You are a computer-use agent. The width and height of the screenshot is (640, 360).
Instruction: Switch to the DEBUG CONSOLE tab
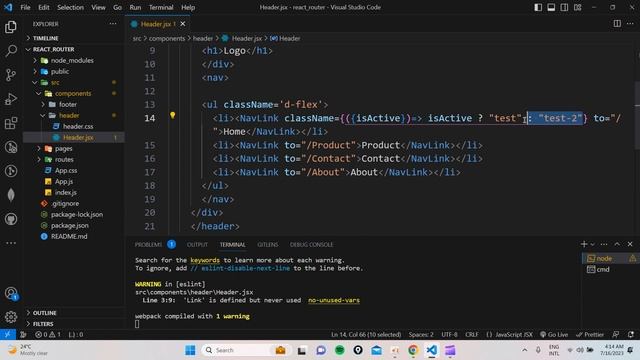(311, 244)
